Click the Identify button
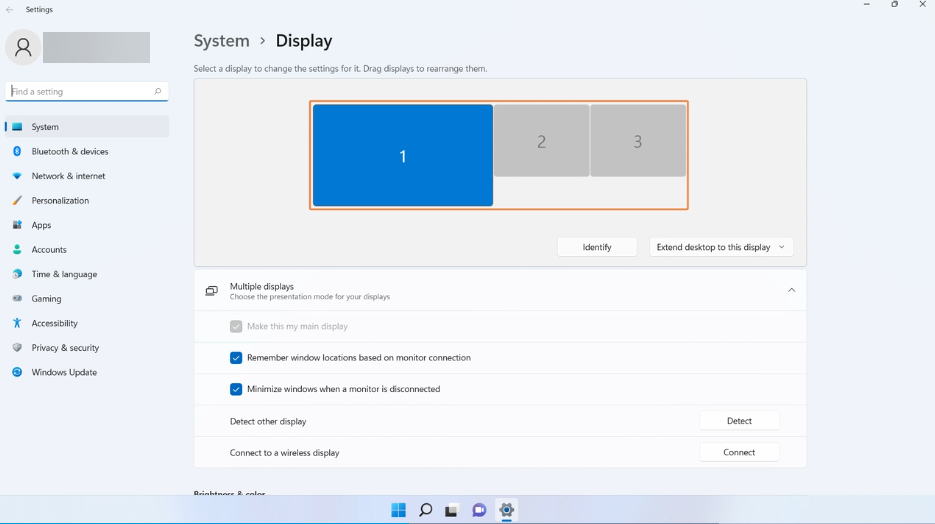Viewport: 935px width, 524px height. click(x=597, y=247)
